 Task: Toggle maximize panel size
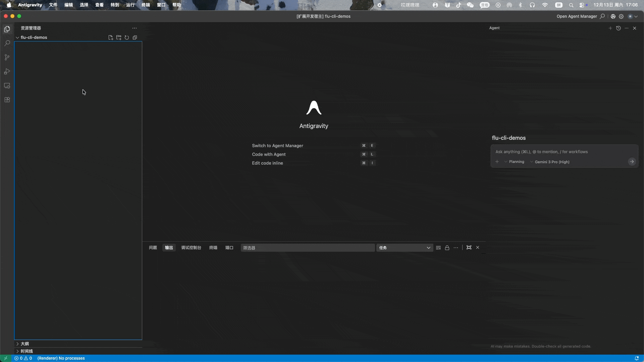pos(469,247)
